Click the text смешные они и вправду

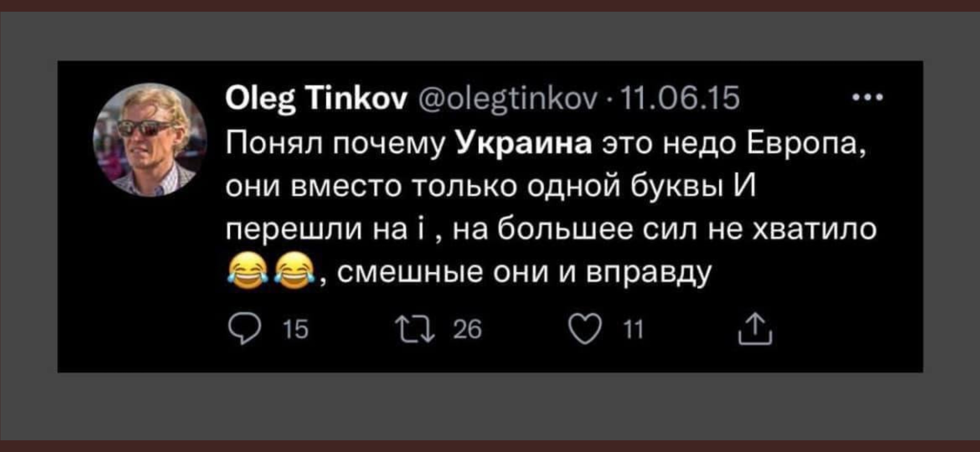click(524, 272)
